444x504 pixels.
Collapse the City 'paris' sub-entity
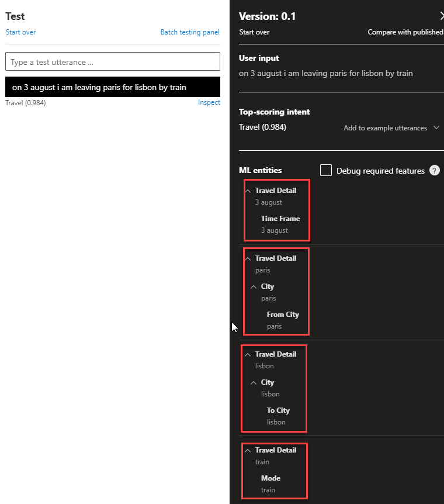tap(254, 286)
